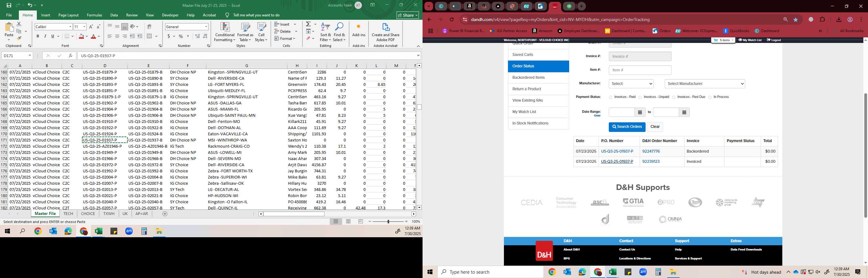Click the Clear button beside Search Orders
The image size is (868, 278).
point(655,127)
